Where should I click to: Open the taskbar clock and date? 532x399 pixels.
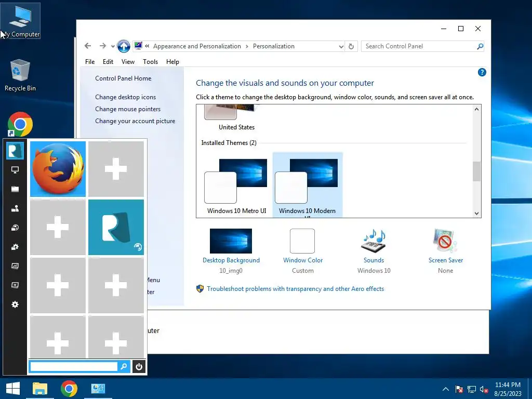[x=508, y=389]
